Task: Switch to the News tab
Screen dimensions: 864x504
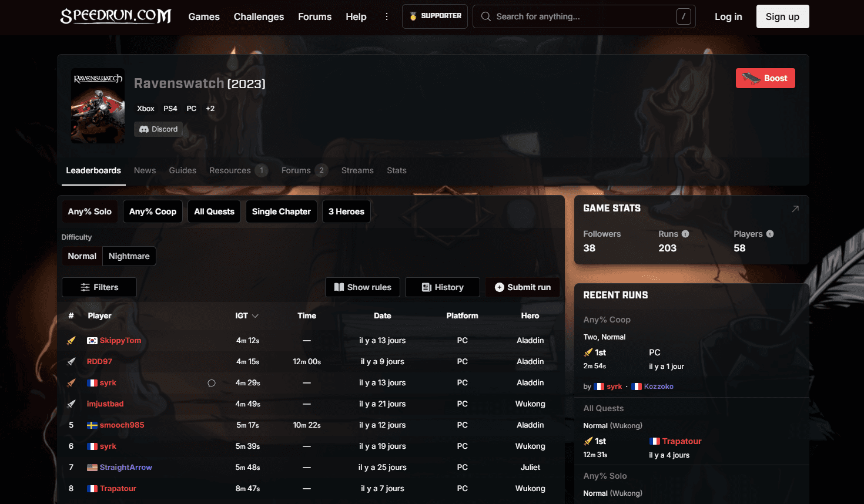Action: click(145, 170)
